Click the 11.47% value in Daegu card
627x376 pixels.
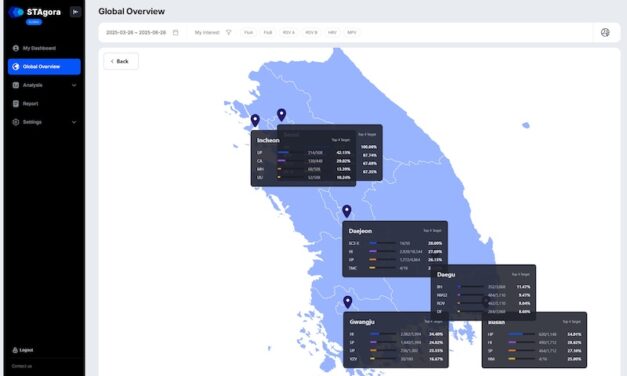[x=523, y=287]
